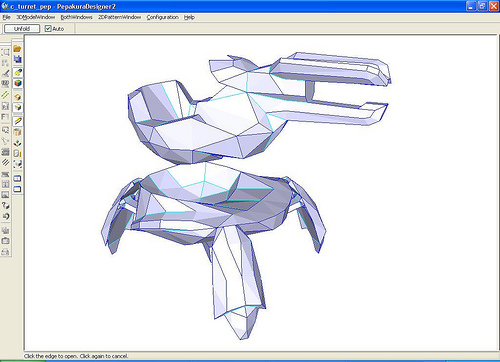Minimize the PepakuraDesigner2 window

click(471, 6)
